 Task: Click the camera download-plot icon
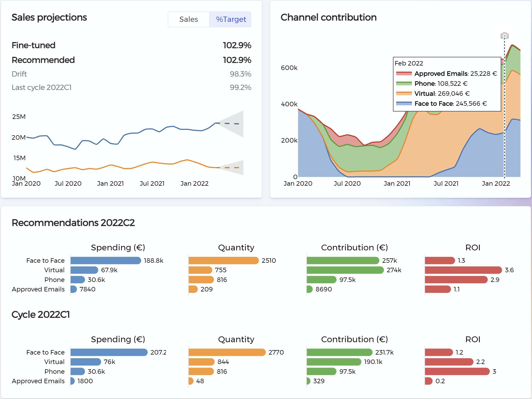coord(504,36)
